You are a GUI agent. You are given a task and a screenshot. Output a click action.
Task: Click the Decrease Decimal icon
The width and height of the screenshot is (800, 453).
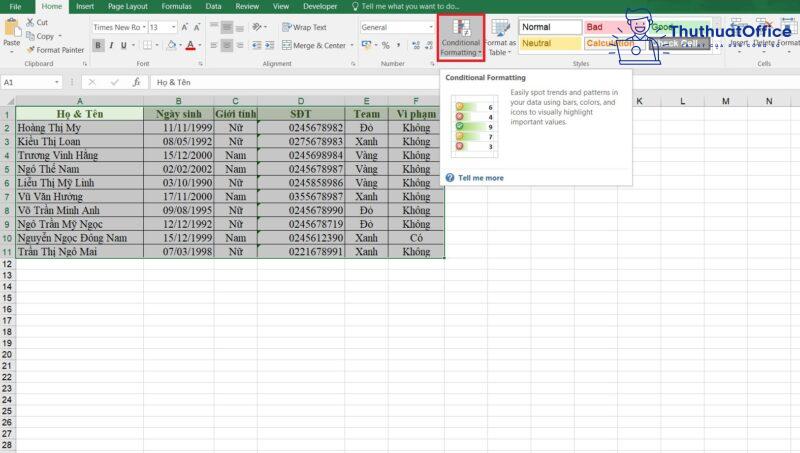point(429,45)
